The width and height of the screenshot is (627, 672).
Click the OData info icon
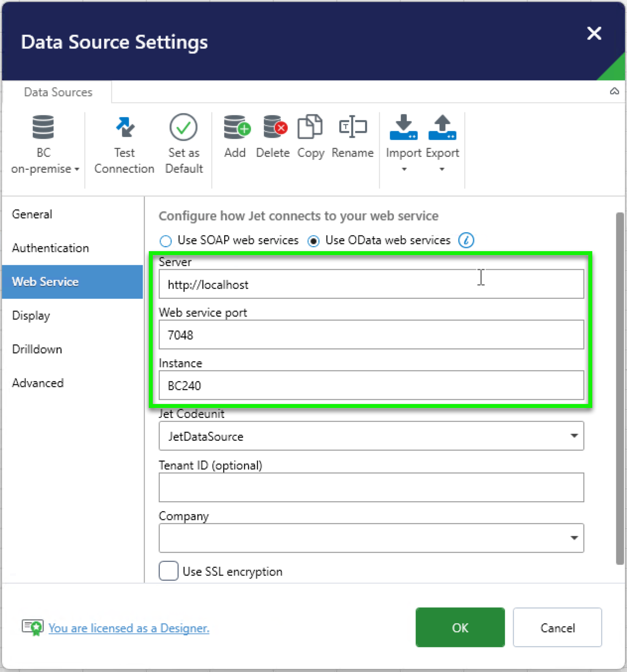point(466,240)
